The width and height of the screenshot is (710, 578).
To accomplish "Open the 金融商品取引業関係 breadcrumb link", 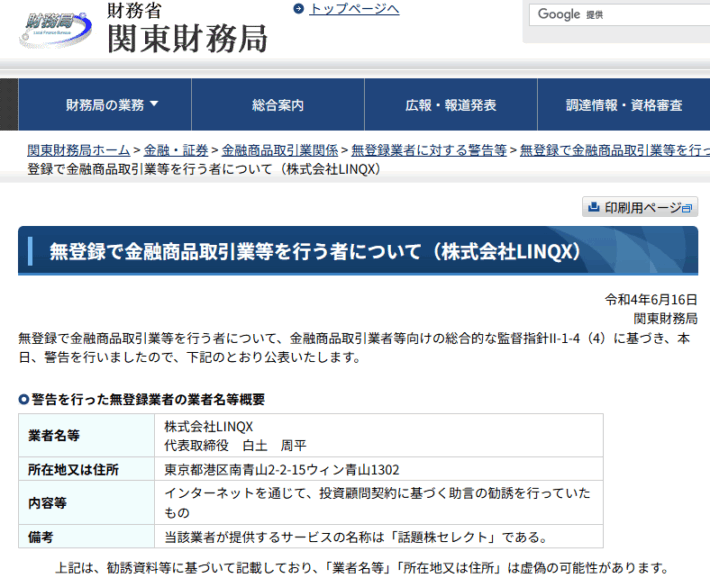I will point(279,150).
